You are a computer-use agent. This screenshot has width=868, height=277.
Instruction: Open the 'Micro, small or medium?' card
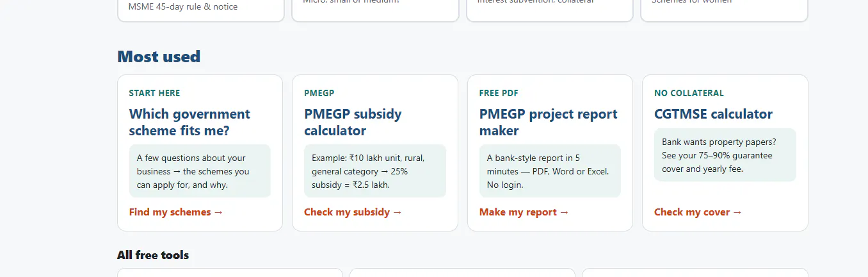point(375,10)
